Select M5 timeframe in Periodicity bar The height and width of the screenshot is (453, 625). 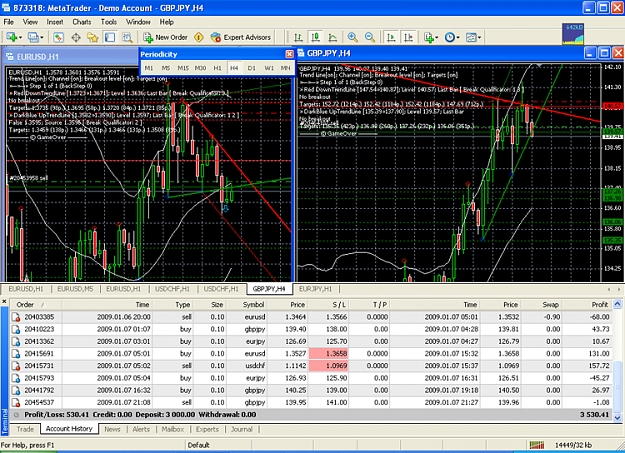166,68
